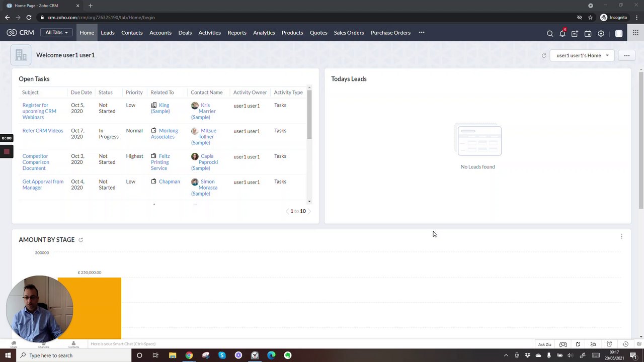Expand user1 user1's Home dropdown
The image size is (644, 362).
582,55
